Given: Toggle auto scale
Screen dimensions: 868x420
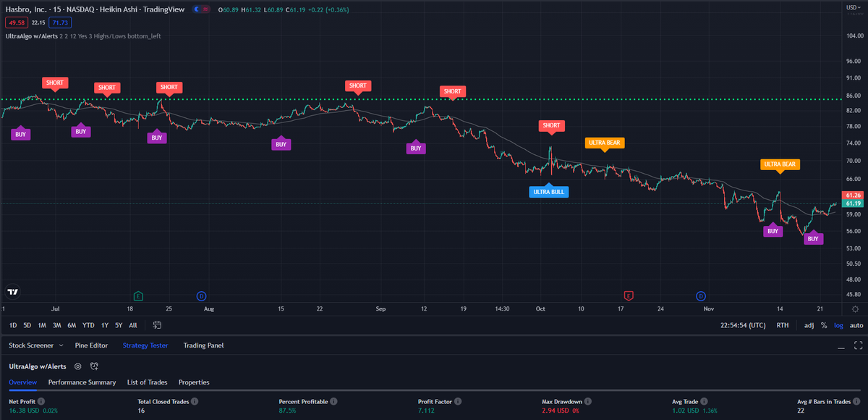Looking at the screenshot, I should (x=856, y=325).
